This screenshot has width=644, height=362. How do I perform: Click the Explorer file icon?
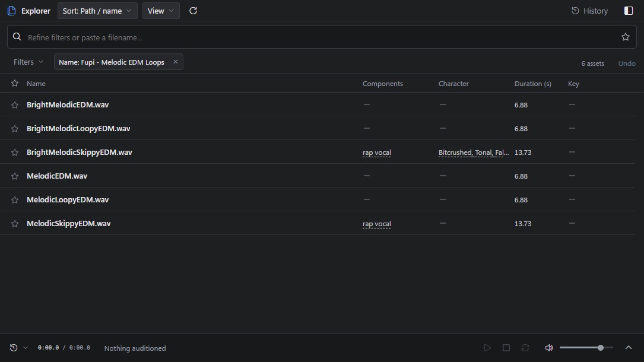[11, 11]
